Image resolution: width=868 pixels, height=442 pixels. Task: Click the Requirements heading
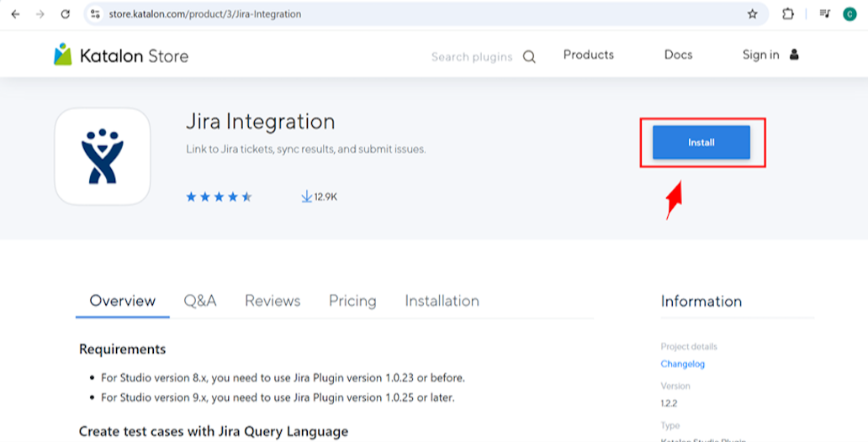click(122, 350)
